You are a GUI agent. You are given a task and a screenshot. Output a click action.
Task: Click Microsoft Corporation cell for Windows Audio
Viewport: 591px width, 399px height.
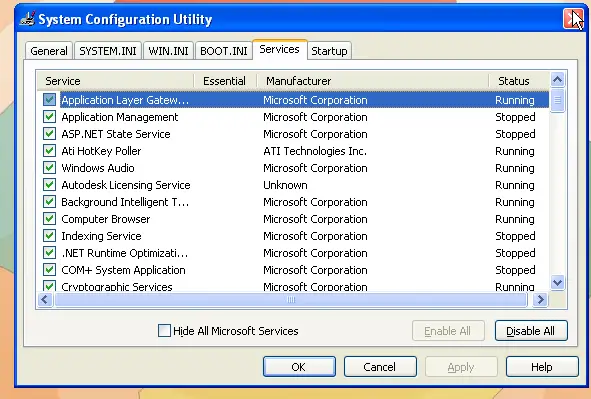315,168
